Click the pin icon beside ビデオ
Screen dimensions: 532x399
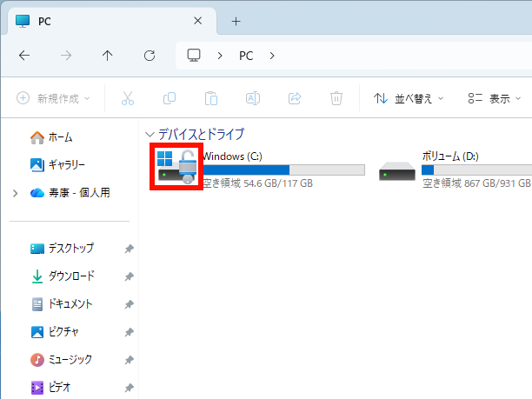point(129,388)
